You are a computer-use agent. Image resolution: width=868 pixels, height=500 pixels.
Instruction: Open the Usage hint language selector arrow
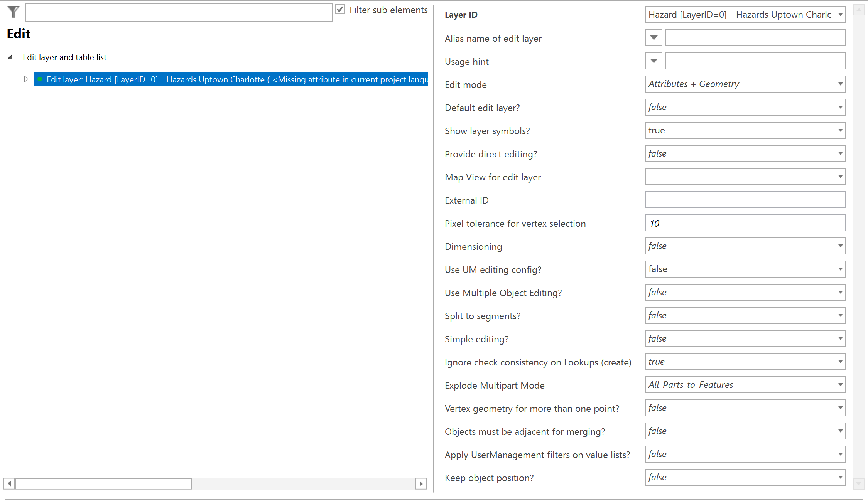(654, 61)
